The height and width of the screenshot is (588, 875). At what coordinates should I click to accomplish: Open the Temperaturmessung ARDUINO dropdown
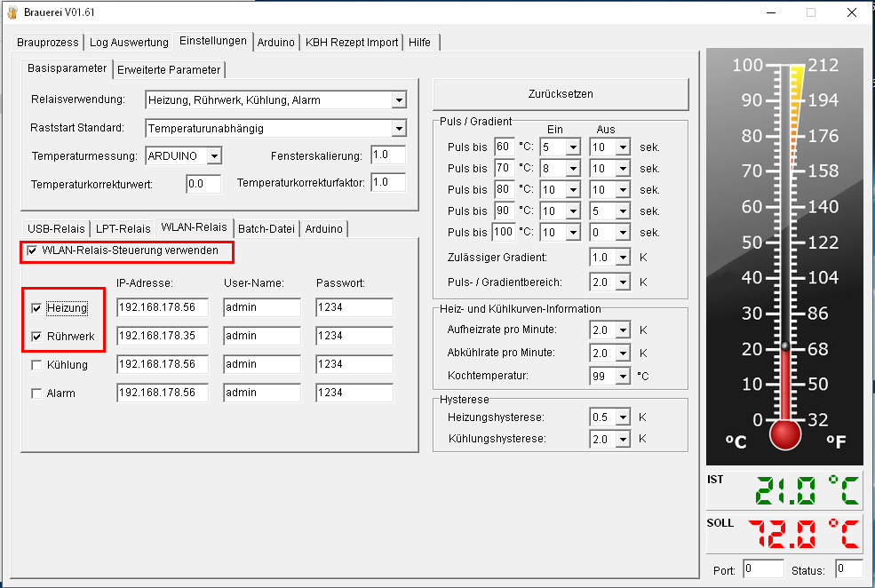213,156
